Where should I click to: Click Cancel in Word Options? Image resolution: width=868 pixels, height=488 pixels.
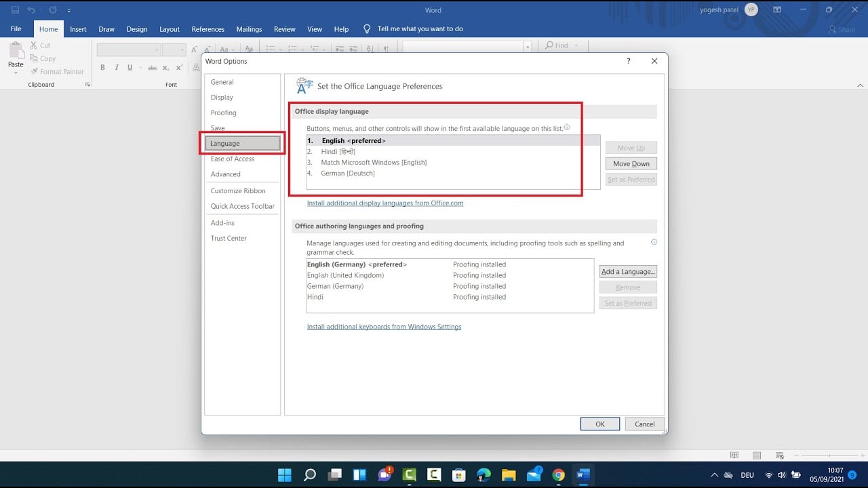point(644,424)
